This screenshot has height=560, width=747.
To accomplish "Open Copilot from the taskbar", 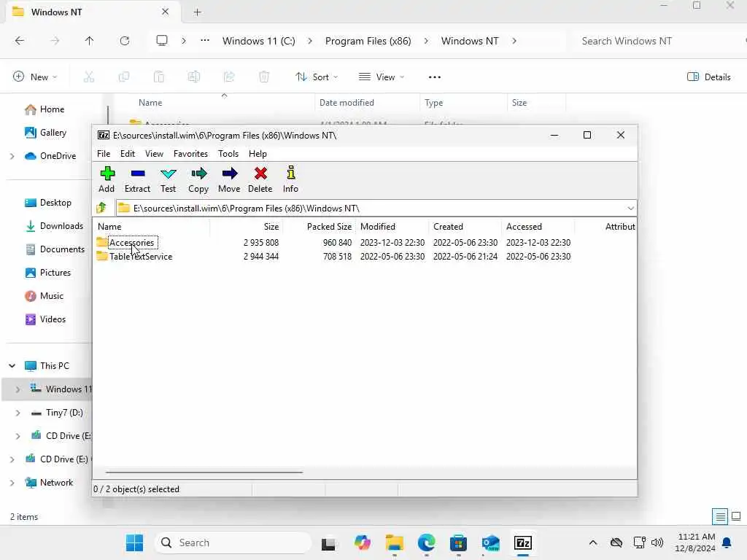I will click(362, 542).
